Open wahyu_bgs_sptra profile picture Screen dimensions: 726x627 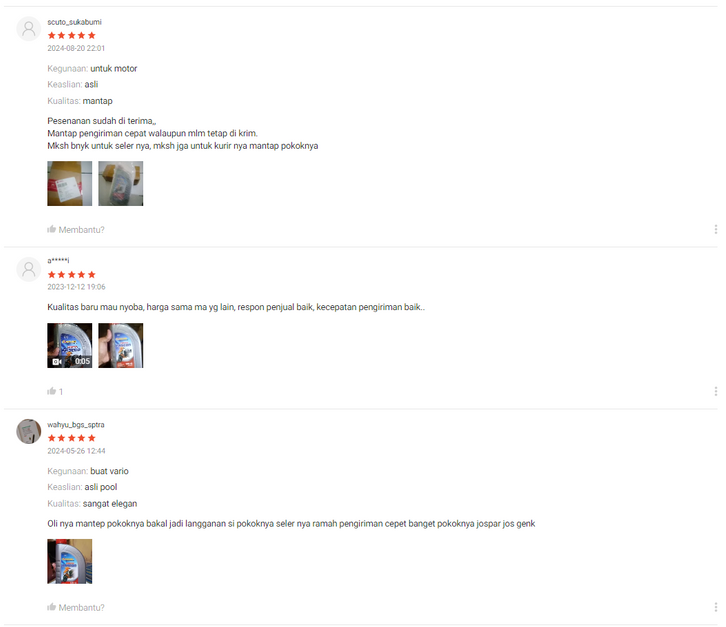pos(29,432)
